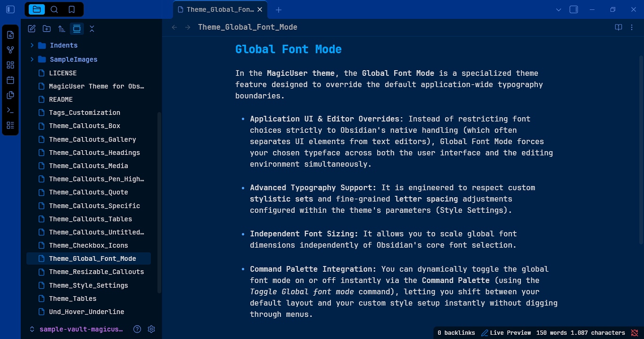The image size is (644, 339).
Task: Select Theme_Global_Font_Mode in file list
Action: [x=89, y=258]
